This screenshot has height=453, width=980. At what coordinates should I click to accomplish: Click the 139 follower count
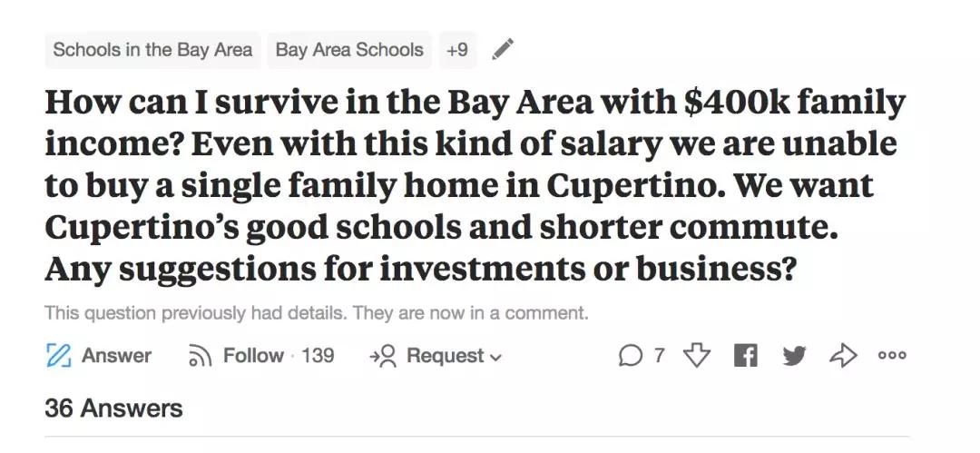click(318, 356)
